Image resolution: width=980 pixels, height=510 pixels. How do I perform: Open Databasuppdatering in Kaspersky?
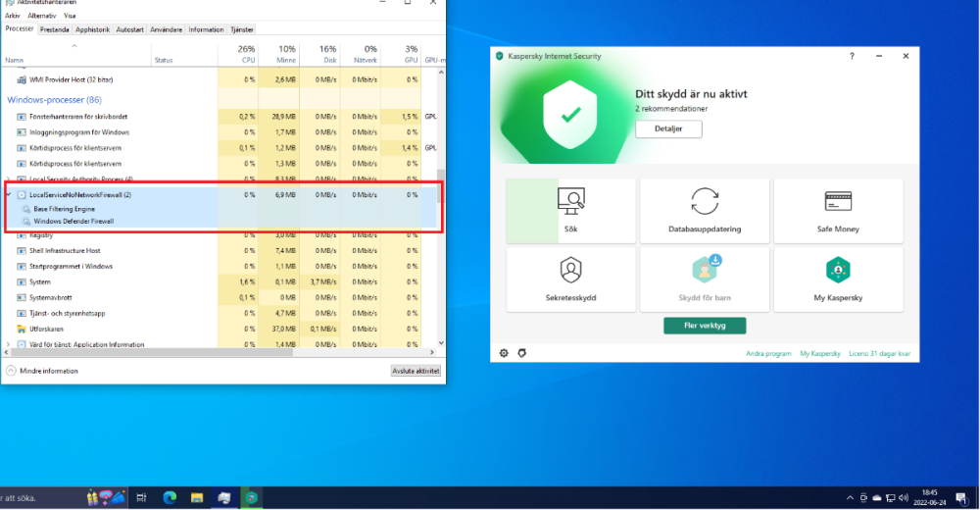pos(705,211)
